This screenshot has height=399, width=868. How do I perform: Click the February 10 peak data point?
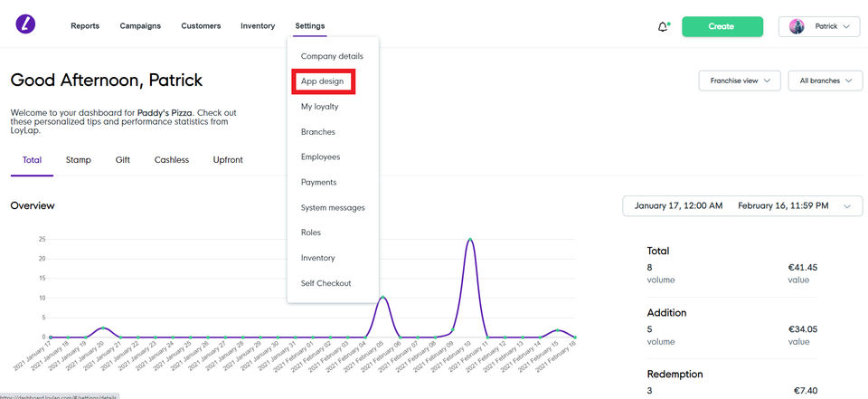470,240
